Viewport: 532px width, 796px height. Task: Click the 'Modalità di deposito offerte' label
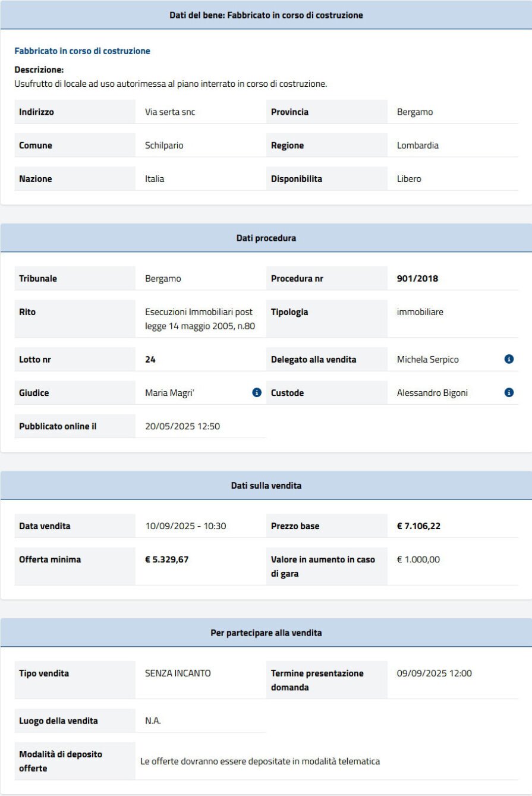61,761
